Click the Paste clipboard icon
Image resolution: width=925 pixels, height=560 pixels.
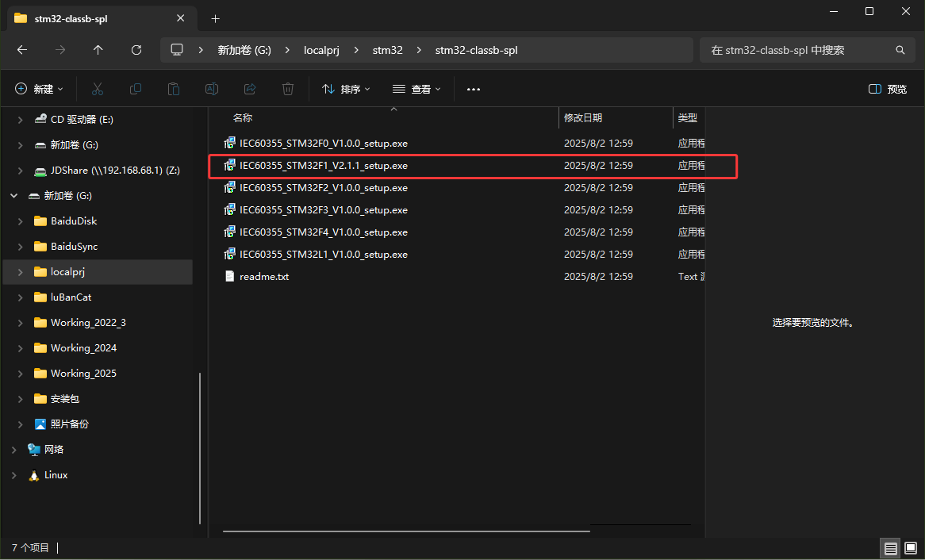pos(174,89)
